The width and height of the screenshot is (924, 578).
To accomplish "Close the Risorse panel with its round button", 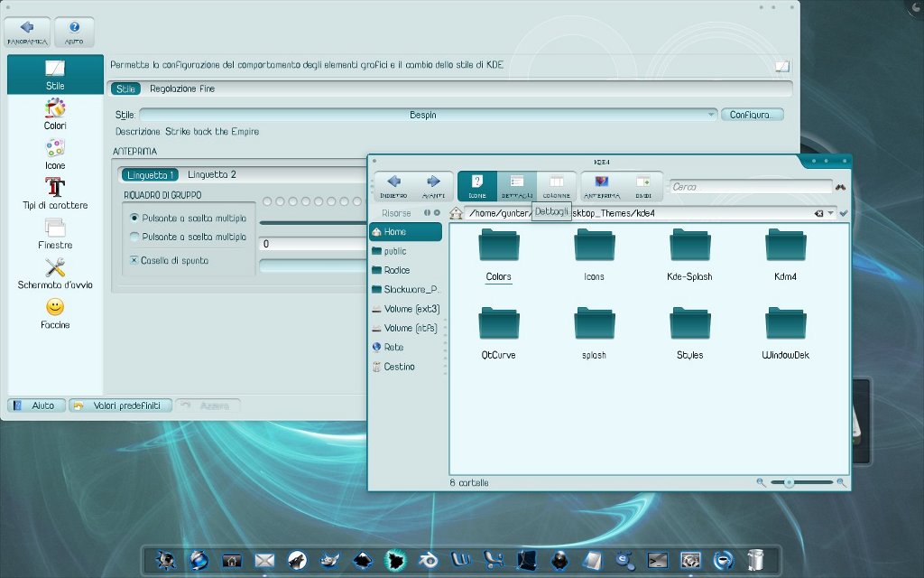I will tap(437, 213).
